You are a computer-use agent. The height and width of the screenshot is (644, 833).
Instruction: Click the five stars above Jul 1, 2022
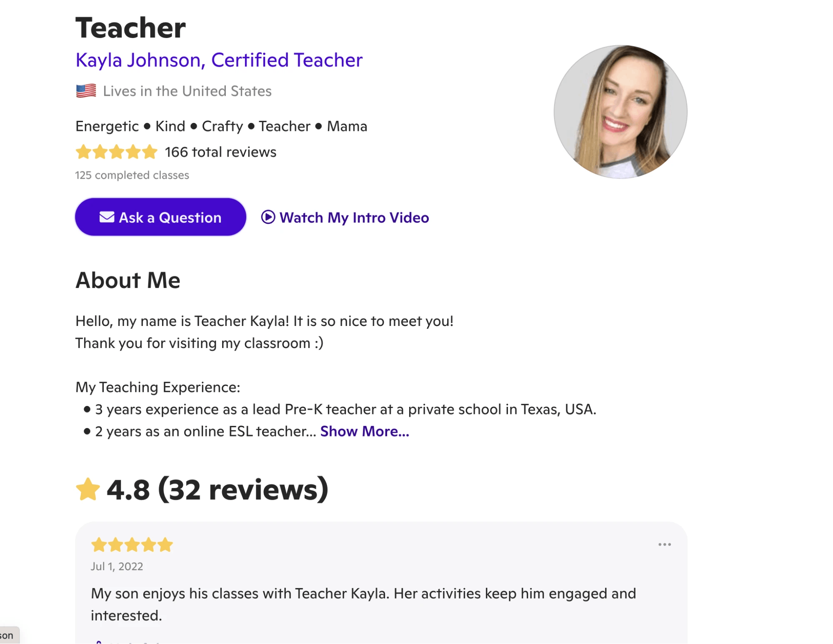132,545
